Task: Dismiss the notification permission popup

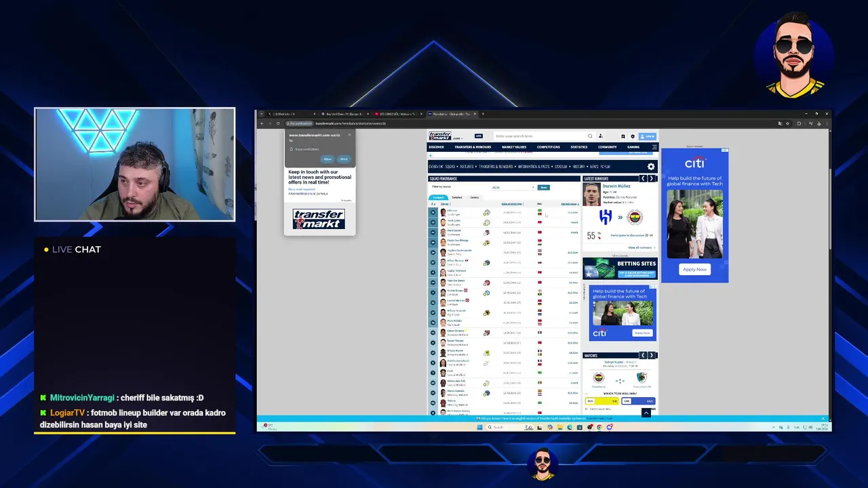Action: pos(349,135)
